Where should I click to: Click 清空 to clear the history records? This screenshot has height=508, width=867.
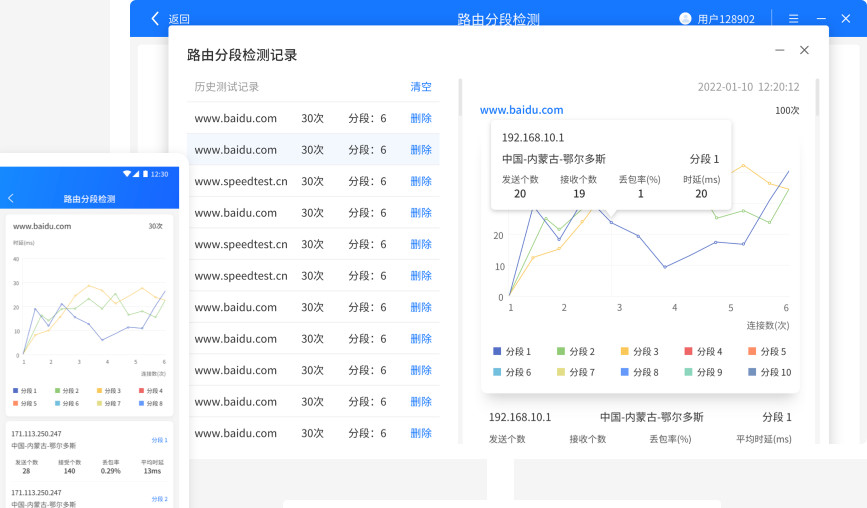pyautogui.click(x=421, y=86)
